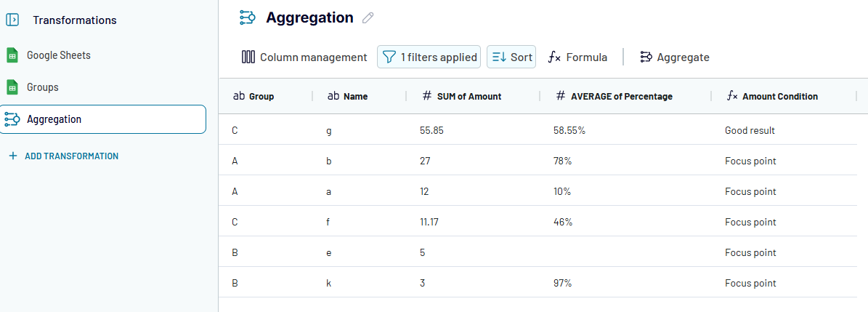The height and width of the screenshot is (312, 868).
Task: Open the Sort options
Action: tap(511, 57)
